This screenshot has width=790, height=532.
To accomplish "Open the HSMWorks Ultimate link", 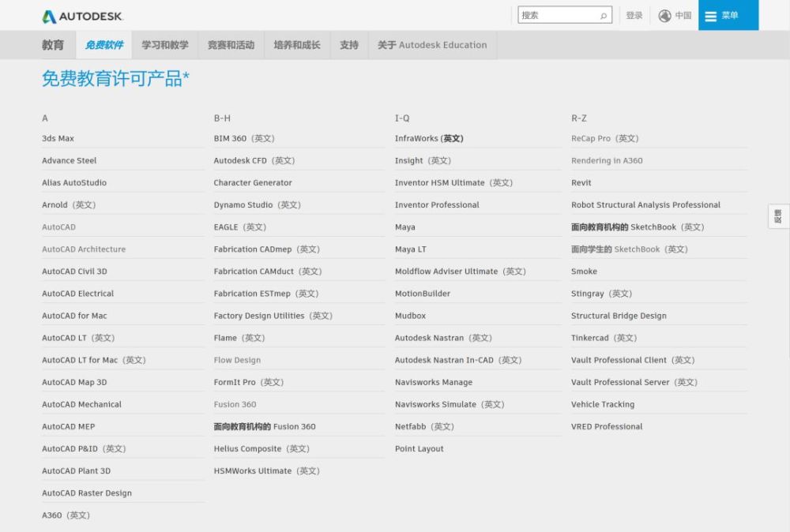I will [x=266, y=470].
